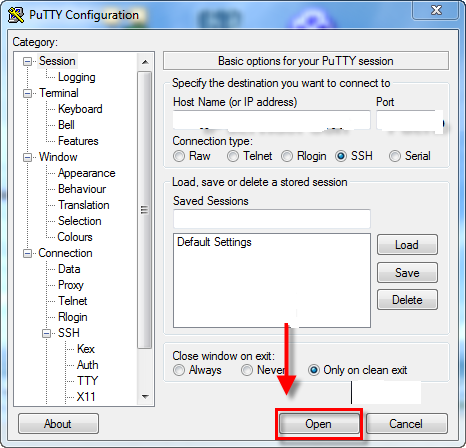Viewport: 466px width, 448px height.
Task: Collapse the SSH subtree expander
Action: [x=46, y=333]
